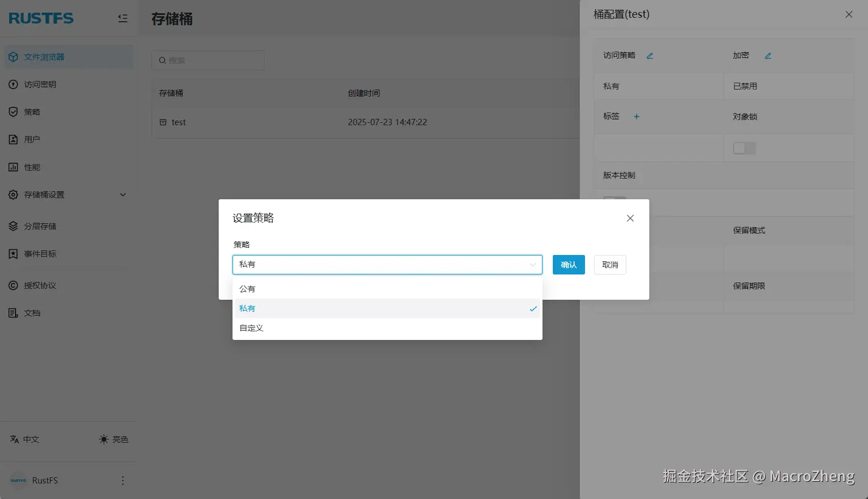Click the 授权协议 copyright icon
868x499 pixels.
[x=13, y=285]
